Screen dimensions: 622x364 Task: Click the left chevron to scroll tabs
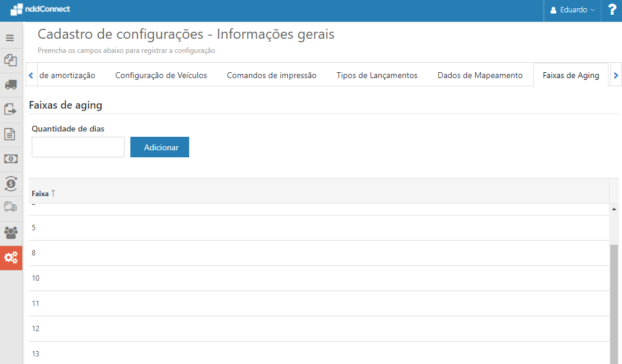click(x=31, y=75)
